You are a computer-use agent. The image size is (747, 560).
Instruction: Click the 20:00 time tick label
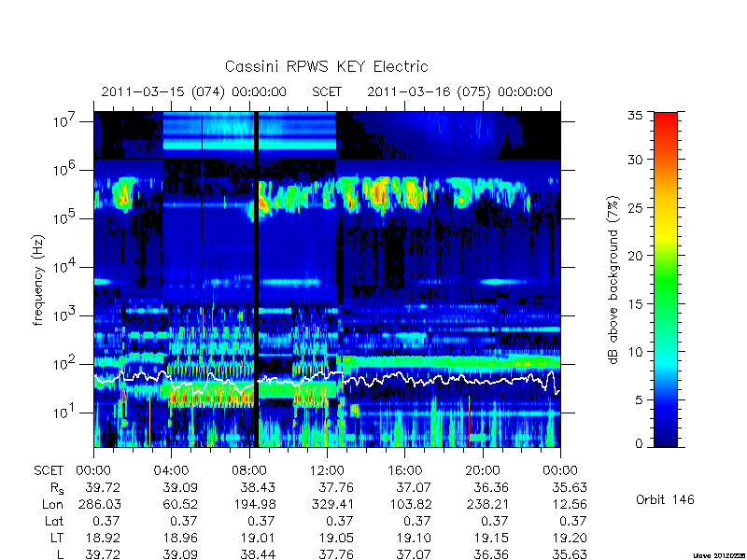click(483, 470)
